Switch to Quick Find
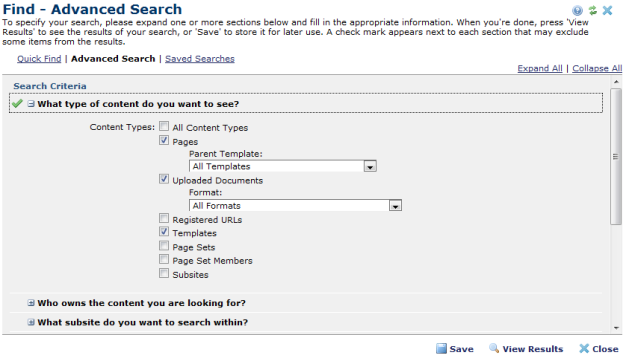Viewport: 626px width, 361px height. pos(39,59)
